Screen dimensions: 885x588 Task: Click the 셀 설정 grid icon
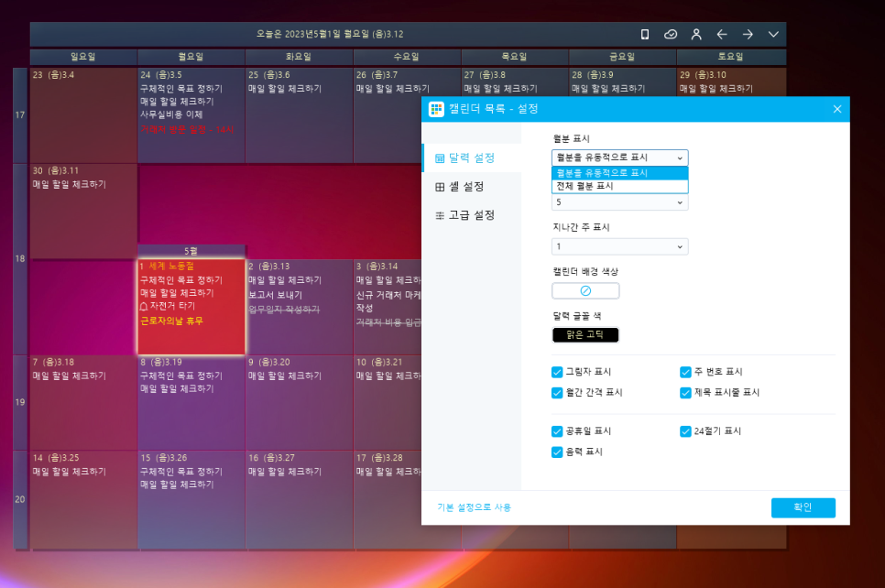pyautogui.click(x=440, y=187)
